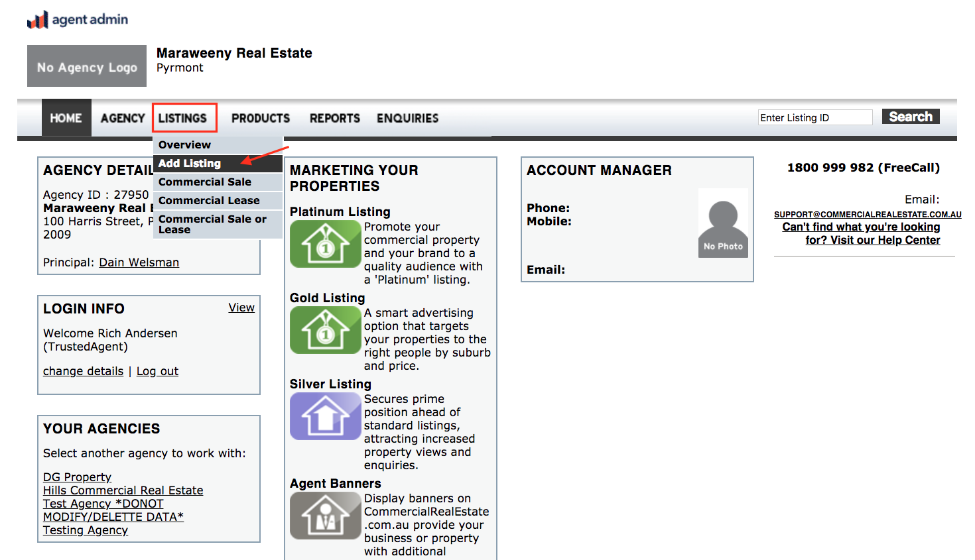
Task: Click the Agent Banners house icon
Action: point(325,516)
